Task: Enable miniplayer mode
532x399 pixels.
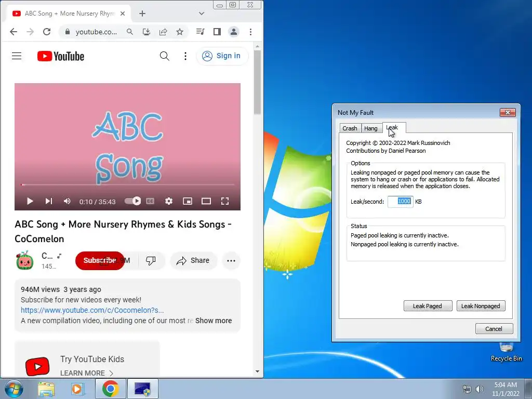Action: (187, 201)
